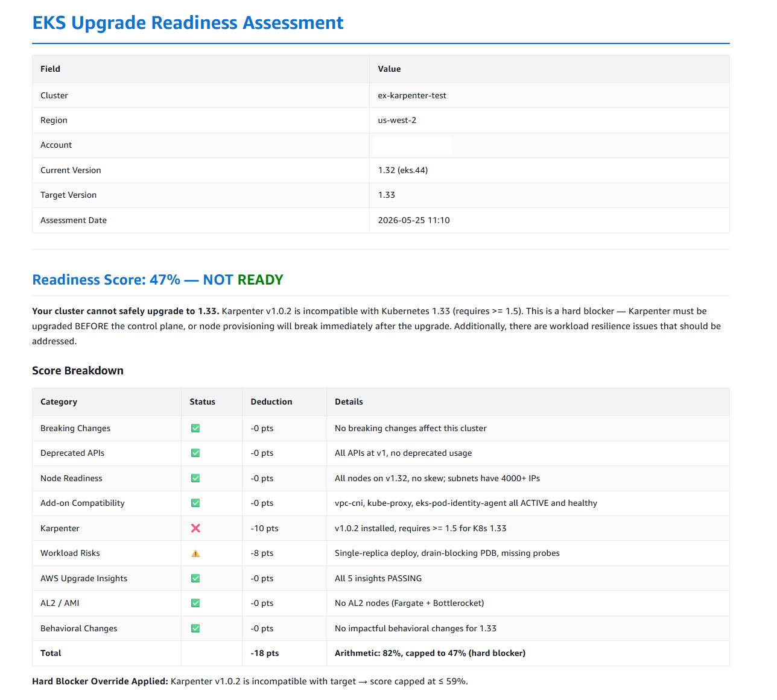777x700 pixels.
Task: Click the 'Target Version' field label
Action: click(68, 195)
